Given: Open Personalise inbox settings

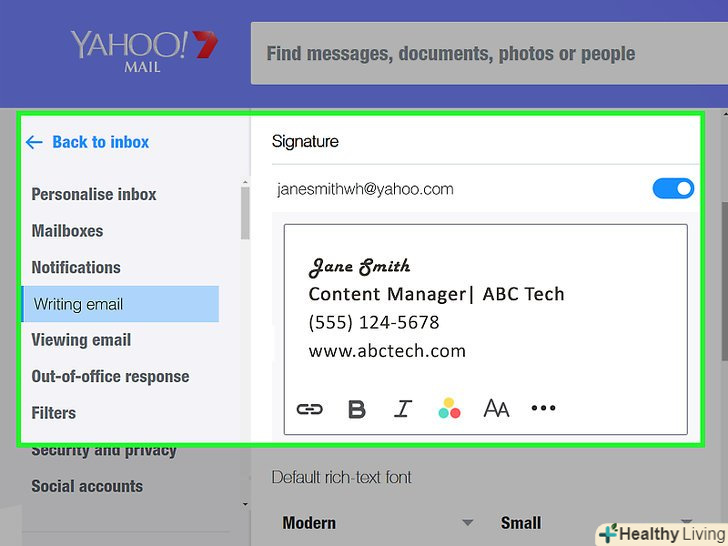Looking at the screenshot, I should [94, 194].
